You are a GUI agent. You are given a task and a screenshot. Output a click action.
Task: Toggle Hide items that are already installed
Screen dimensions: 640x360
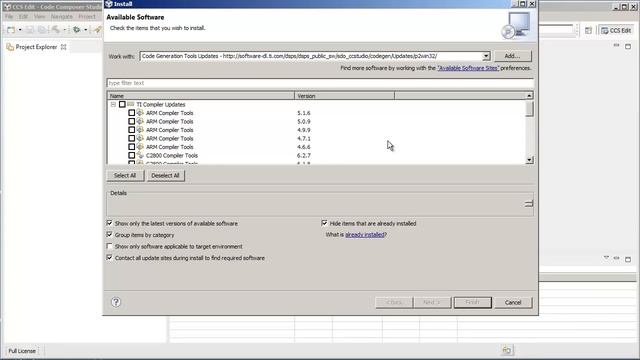tap(324, 223)
